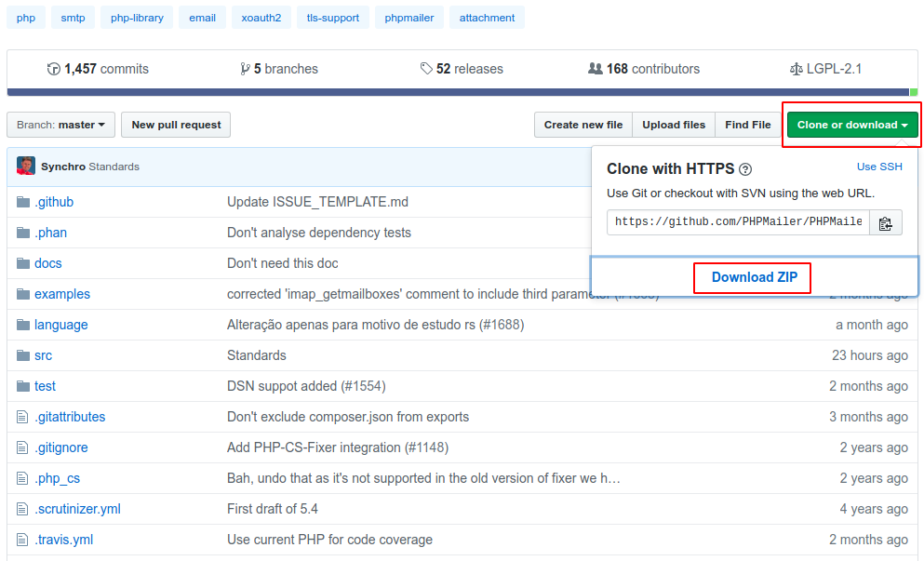Open the .travis.yml file name
The image size is (924, 561).
pyautogui.click(x=63, y=540)
